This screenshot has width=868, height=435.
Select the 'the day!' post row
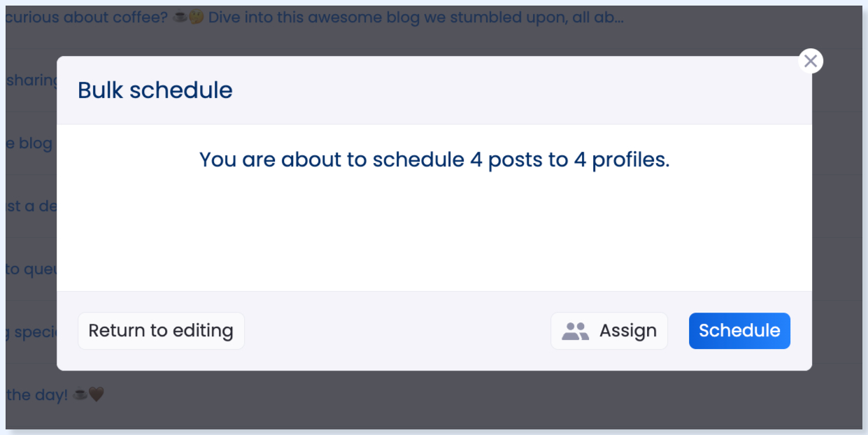(x=434, y=396)
